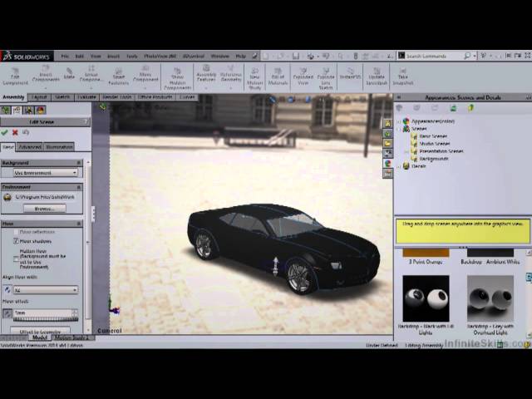The image size is (532, 399).
Task: Click the Browse button for environment
Action: click(x=45, y=209)
